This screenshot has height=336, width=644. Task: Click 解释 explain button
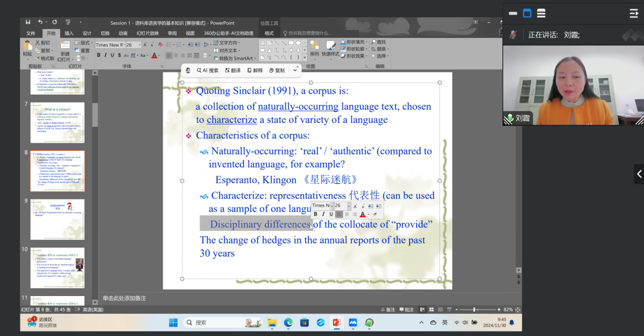point(255,71)
